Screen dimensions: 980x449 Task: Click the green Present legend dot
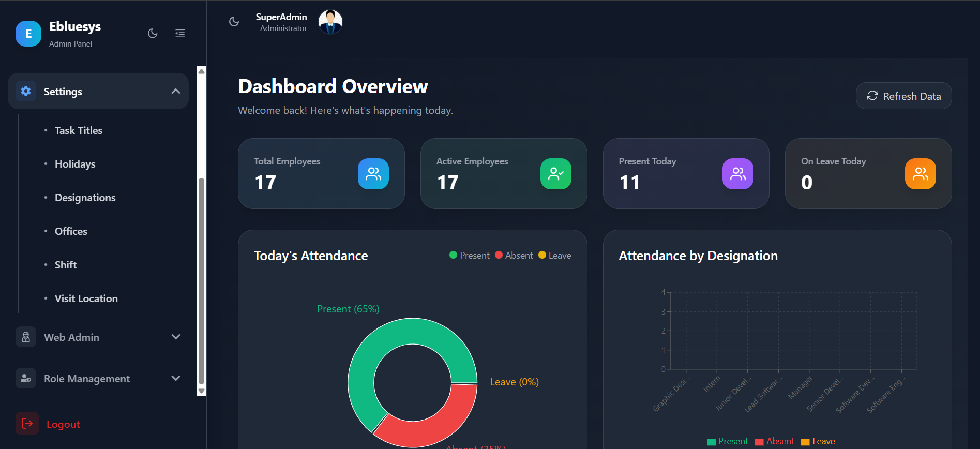pyautogui.click(x=453, y=255)
